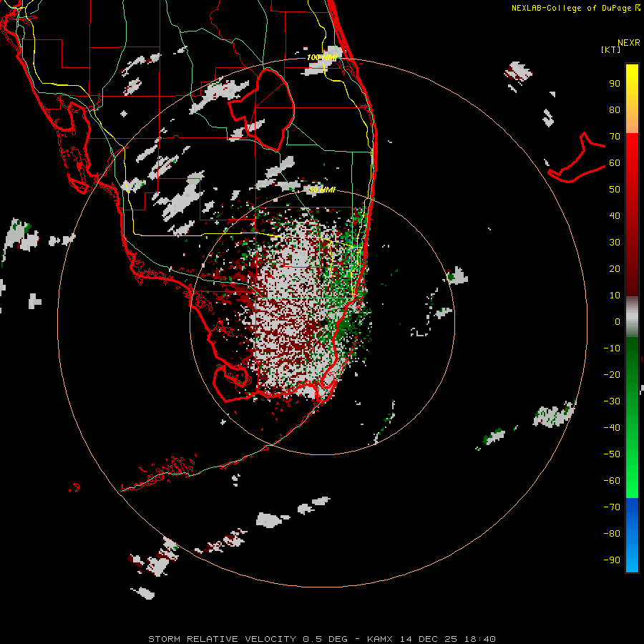644x644 pixels.
Task: Click the -50 scale value
Action: pyautogui.click(x=612, y=454)
